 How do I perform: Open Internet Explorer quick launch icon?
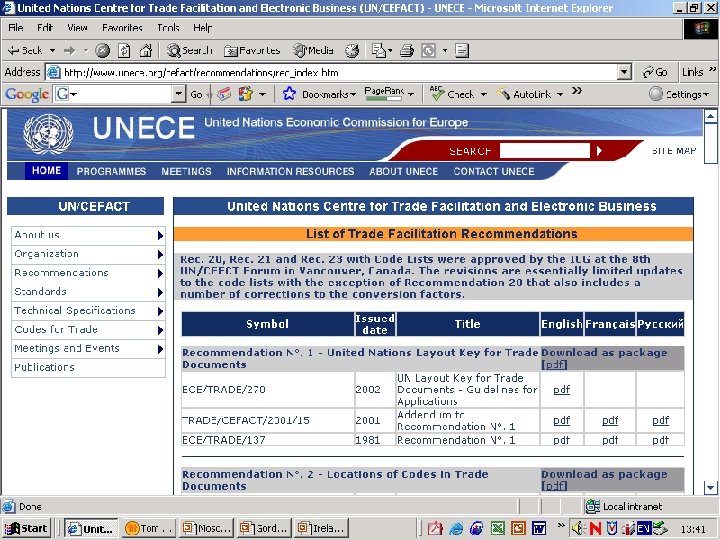[456, 529]
